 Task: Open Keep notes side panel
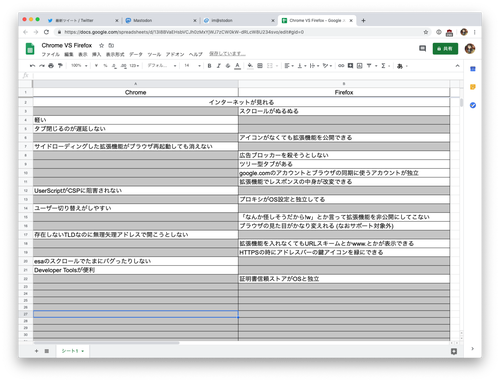tap(473, 87)
